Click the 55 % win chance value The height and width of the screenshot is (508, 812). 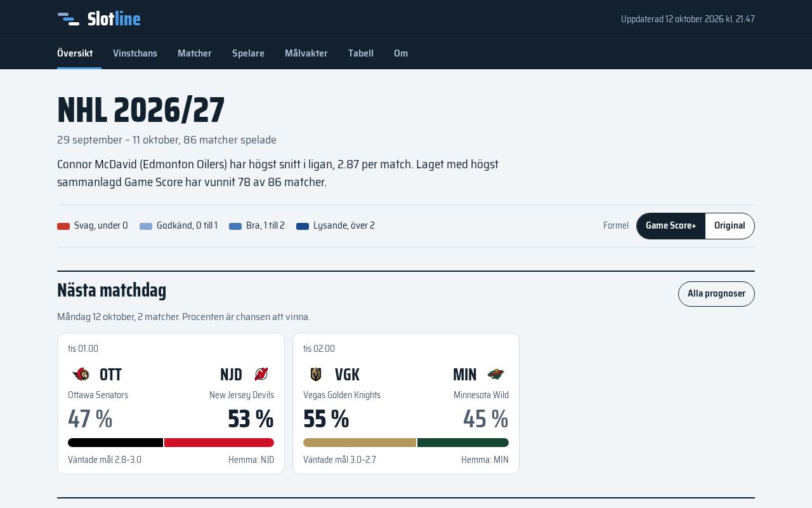[326, 419]
